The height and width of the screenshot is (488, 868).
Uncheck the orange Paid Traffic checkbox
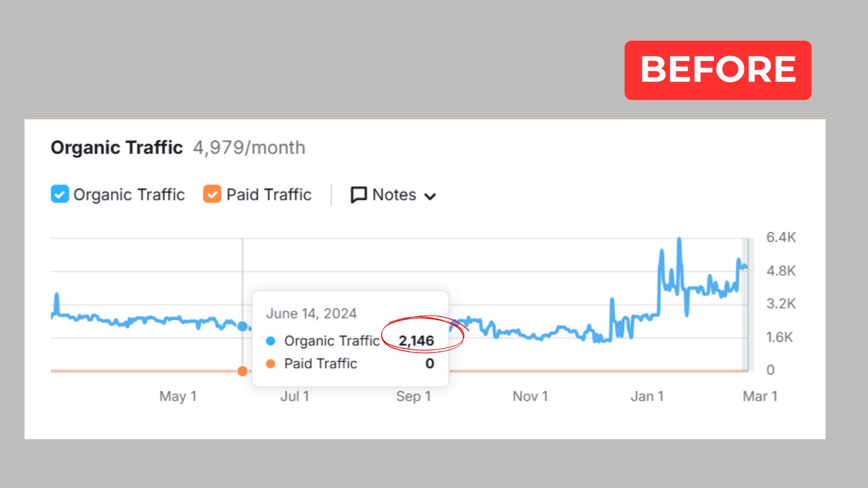pyautogui.click(x=212, y=194)
